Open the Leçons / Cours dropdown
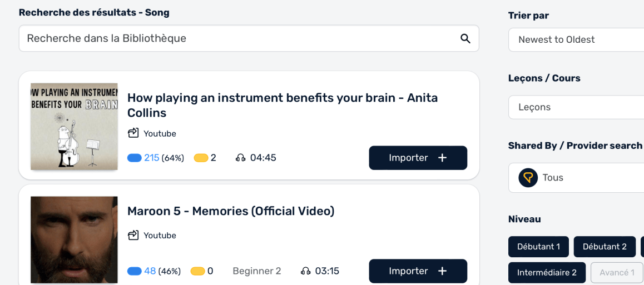The width and height of the screenshot is (644, 285). [x=576, y=107]
